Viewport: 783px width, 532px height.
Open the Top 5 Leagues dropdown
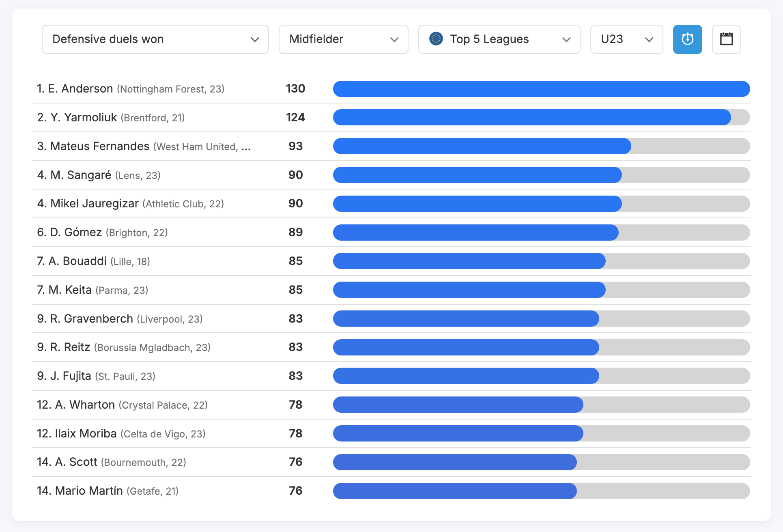(499, 39)
